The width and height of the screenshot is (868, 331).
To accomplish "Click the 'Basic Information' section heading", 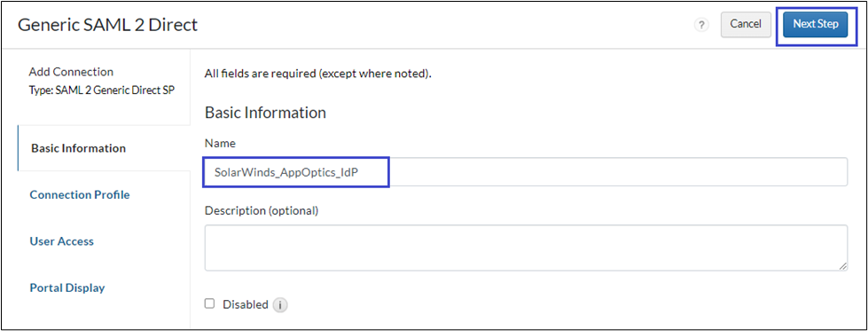I will click(x=265, y=113).
